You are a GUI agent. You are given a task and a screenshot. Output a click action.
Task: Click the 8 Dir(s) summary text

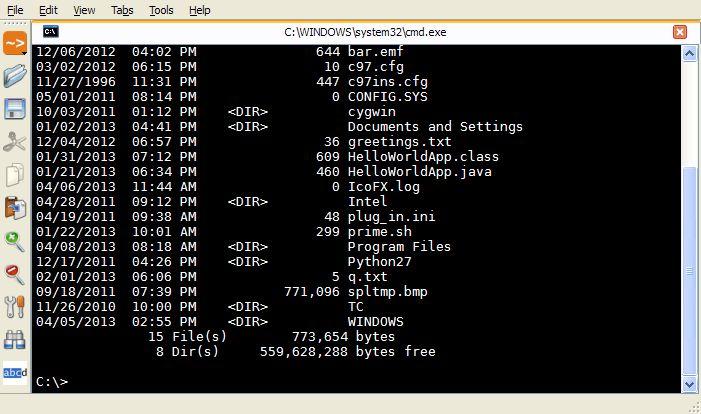tap(187, 352)
